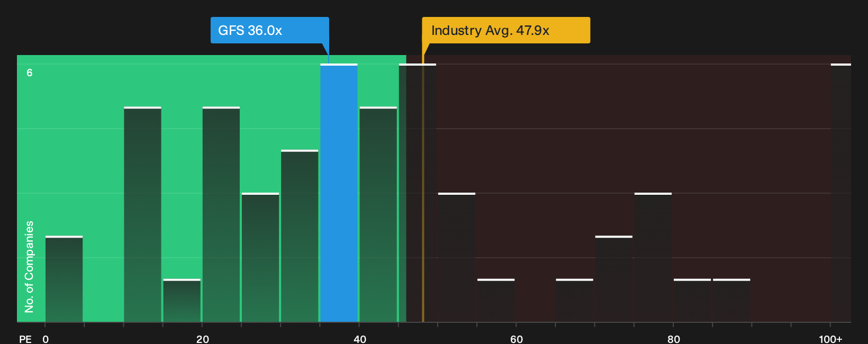Click x-axis tick label 20
Image resolution: width=868 pixels, height=344 pixels.
click(x=203, y=339)
